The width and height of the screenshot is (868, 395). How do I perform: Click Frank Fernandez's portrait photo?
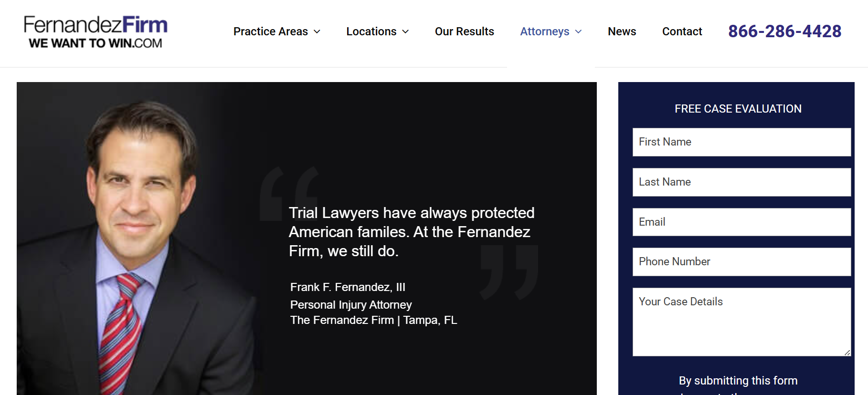[x=138, y=239]
